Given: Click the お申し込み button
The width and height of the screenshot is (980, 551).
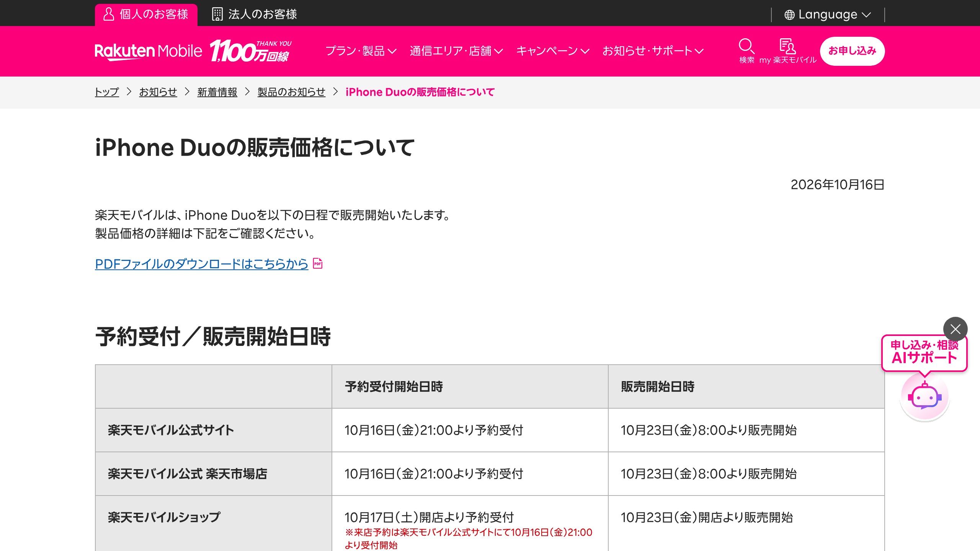Looking at the screenshot, I should [852, 51].
